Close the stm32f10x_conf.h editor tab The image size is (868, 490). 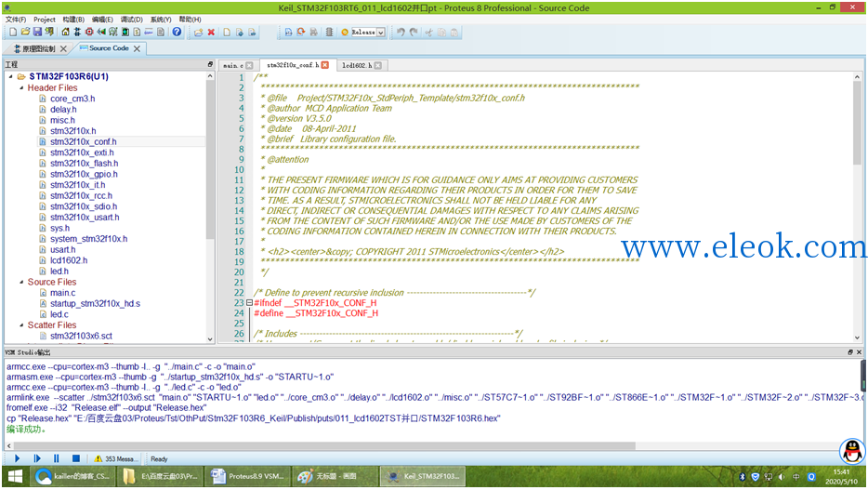pyautogui.click(x=325, y=65)
